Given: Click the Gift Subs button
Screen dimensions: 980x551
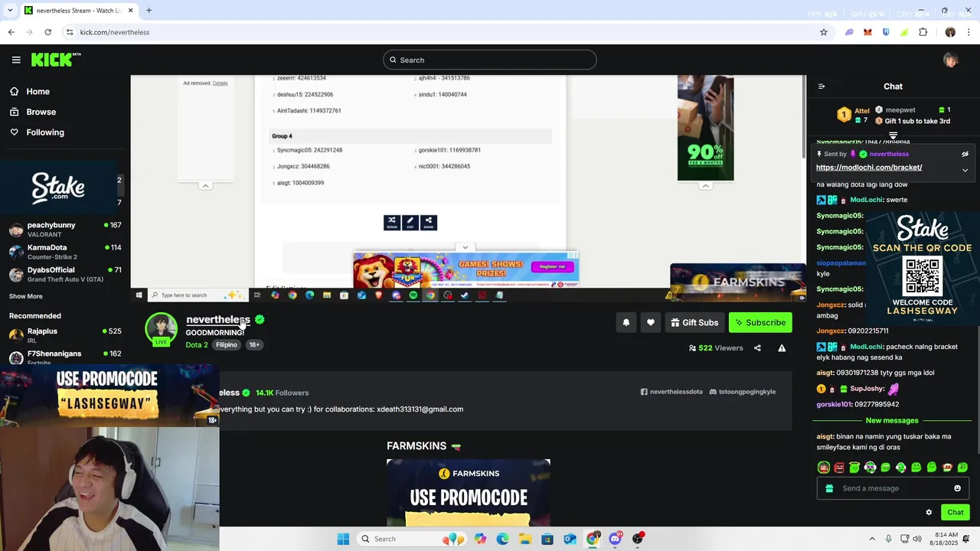Looking at the screenshot, I should click(694, 322).
